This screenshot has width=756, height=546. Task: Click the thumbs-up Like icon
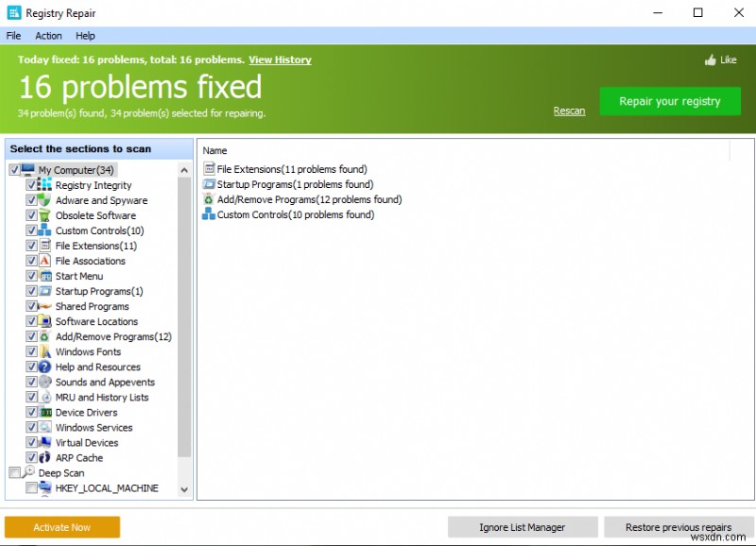(x=711, y=60)
